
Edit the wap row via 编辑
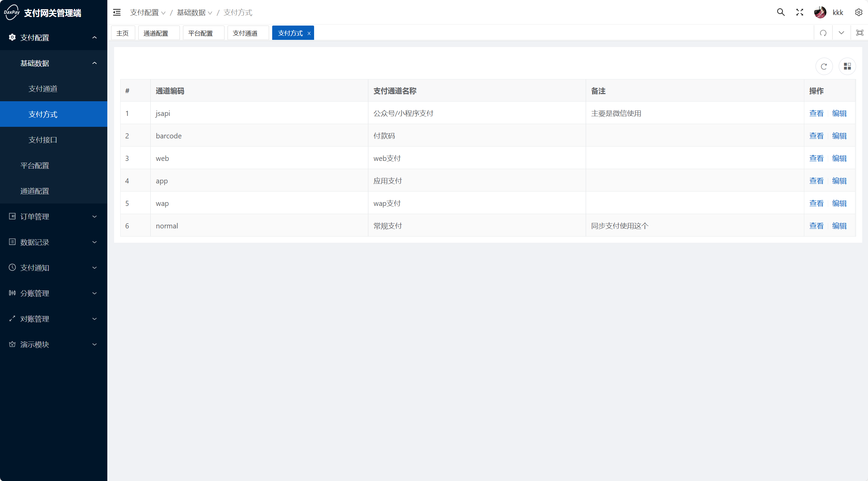pyautogui.click(x=839, y=203)
